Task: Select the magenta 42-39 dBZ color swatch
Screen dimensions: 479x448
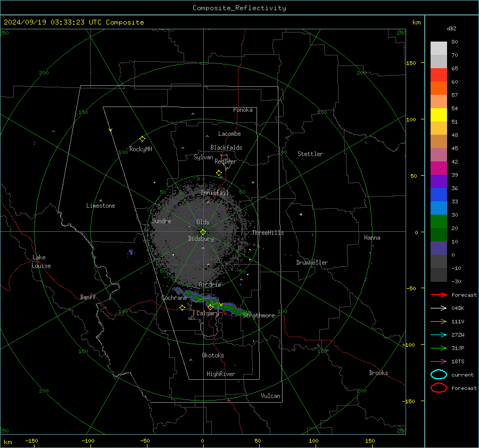Action: pos(439,168)
